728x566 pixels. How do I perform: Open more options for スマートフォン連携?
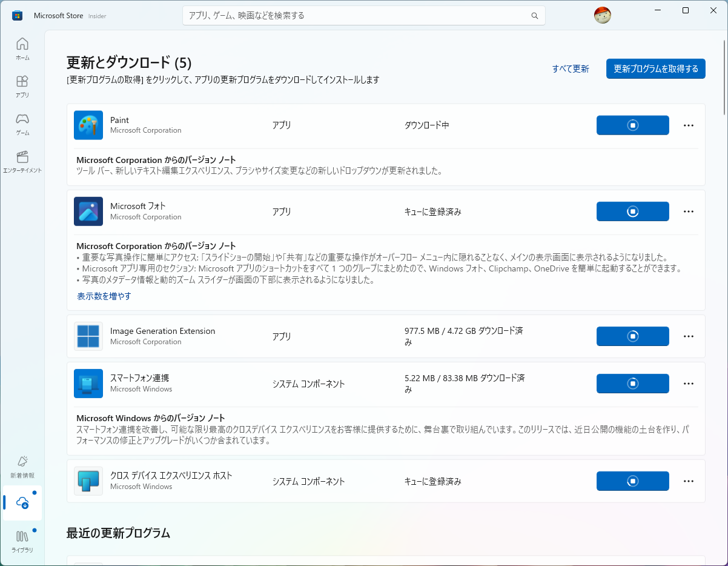[x=688, y=383]
